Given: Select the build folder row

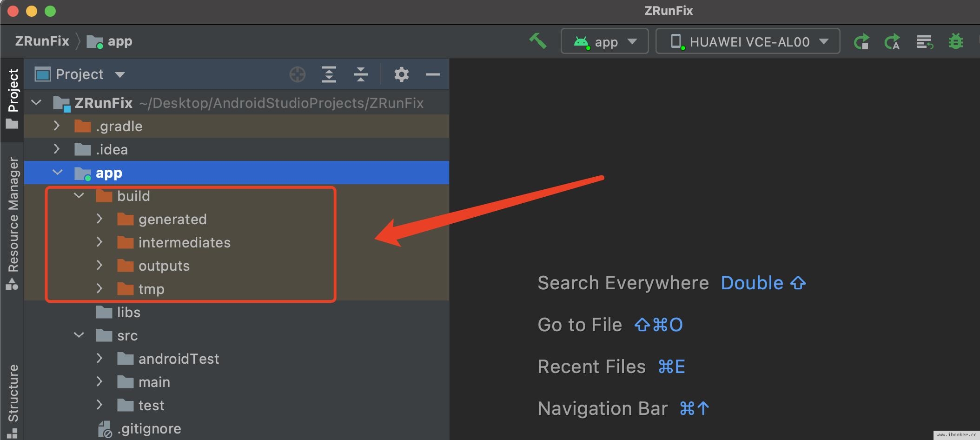Looking at the screenshot, I should click(237, 196).
